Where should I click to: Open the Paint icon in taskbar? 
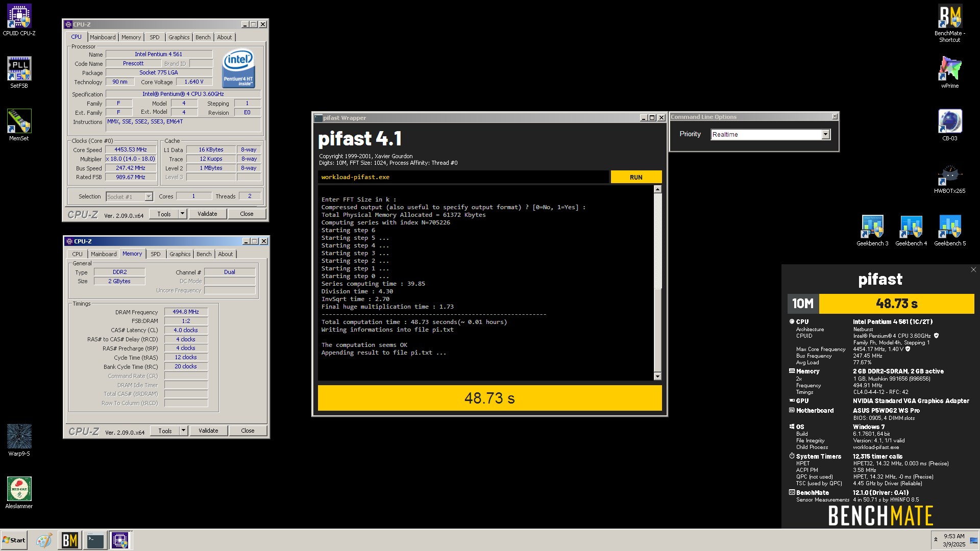pyautogui.click(x=44, y=540)
